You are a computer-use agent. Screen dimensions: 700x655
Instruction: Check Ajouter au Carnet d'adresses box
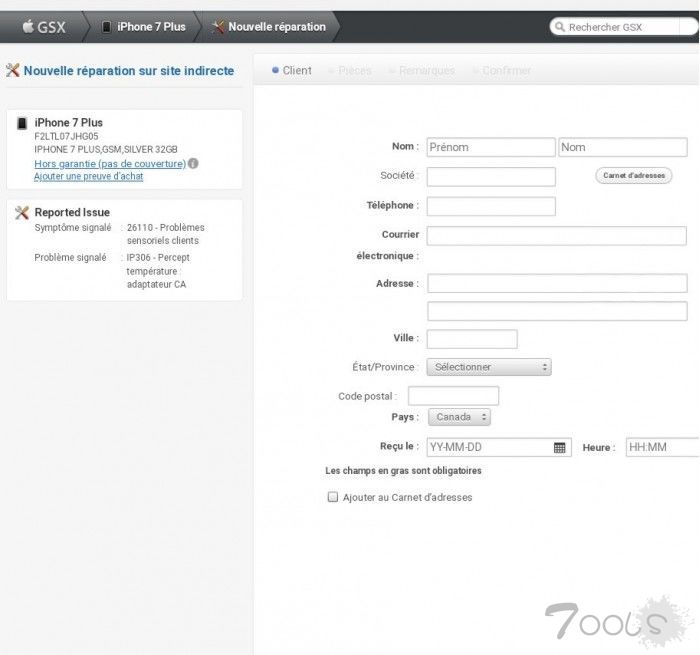point(333,497)
